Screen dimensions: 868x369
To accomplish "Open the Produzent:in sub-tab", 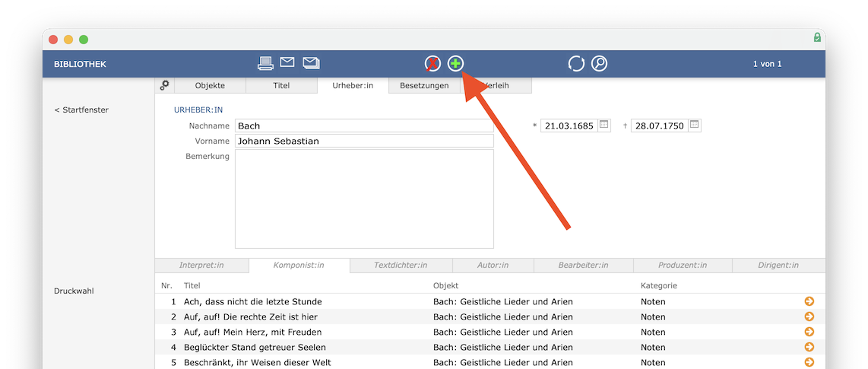I will pyautogui.click(x=683, y=266).
